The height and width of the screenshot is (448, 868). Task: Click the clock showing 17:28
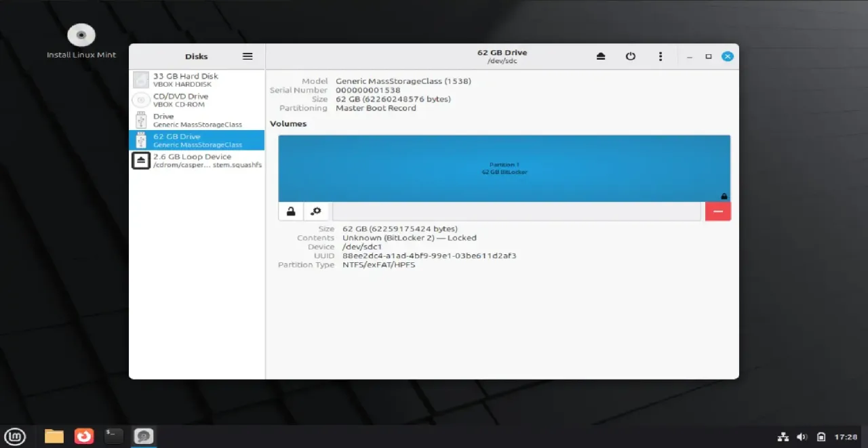847,436
